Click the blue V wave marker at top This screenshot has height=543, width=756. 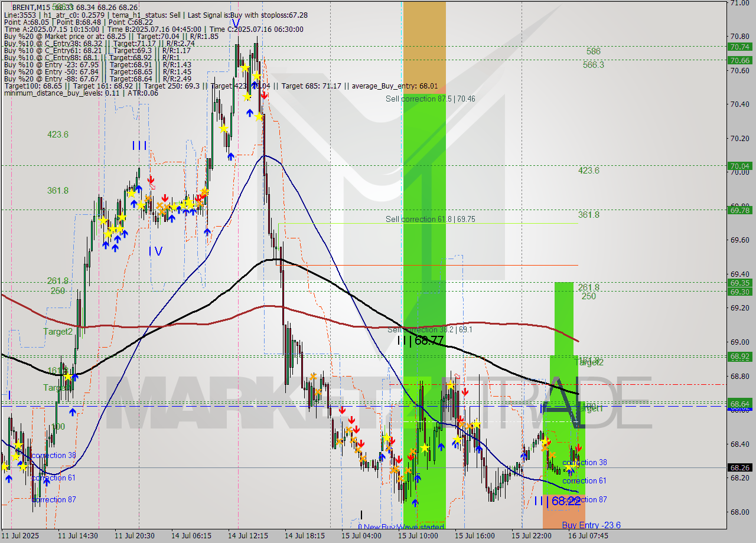pyautogui.click(x=236, y=24)
